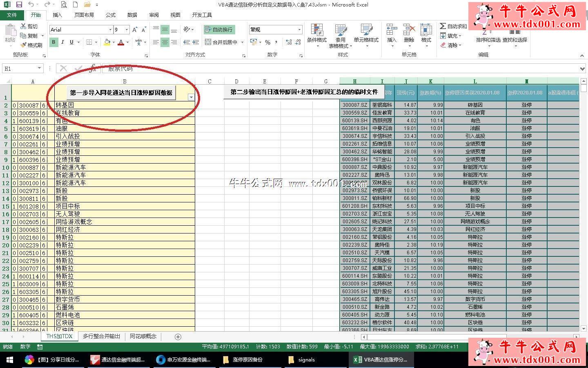Screen dimensions: 588x368
Task: Apply red font color
Action: pos(121,42)
